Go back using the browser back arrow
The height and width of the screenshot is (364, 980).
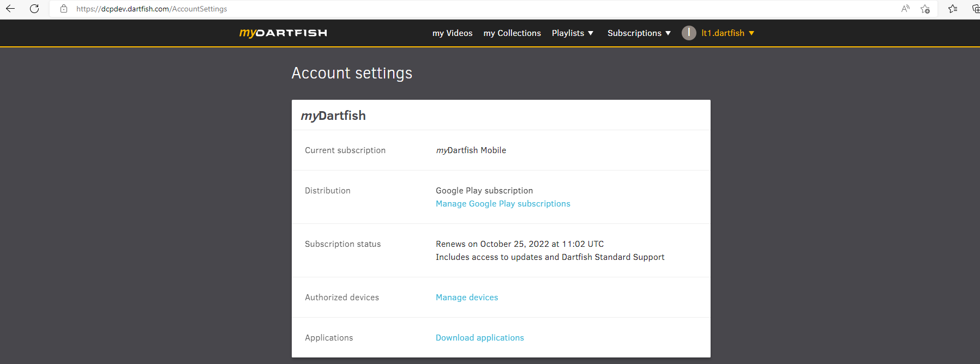[x=10, y=9]
